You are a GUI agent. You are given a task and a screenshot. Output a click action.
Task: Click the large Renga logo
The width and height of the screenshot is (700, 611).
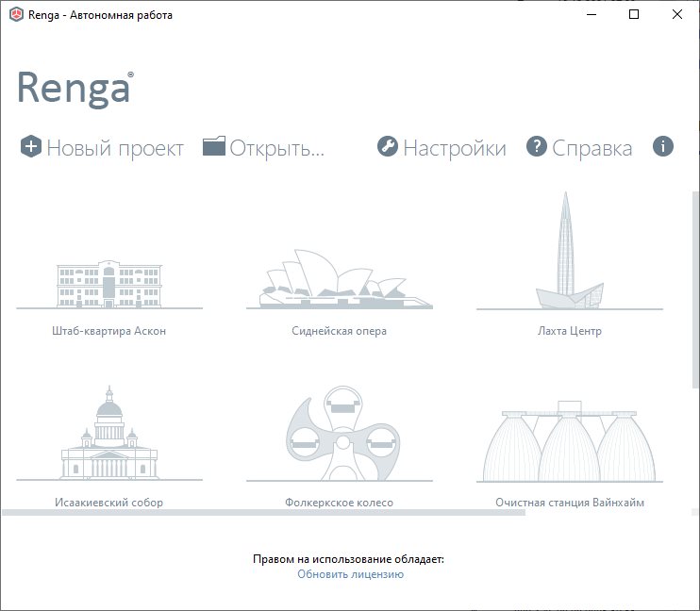pos(75,89)
